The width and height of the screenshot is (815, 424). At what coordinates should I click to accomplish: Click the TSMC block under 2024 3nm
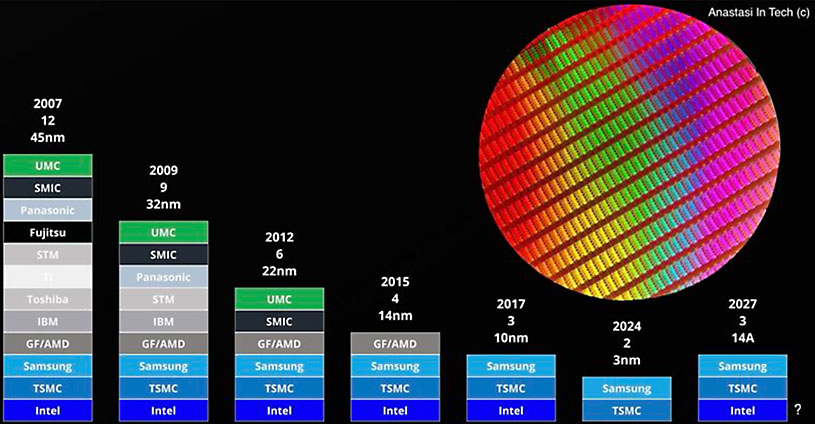coord(626,410)
